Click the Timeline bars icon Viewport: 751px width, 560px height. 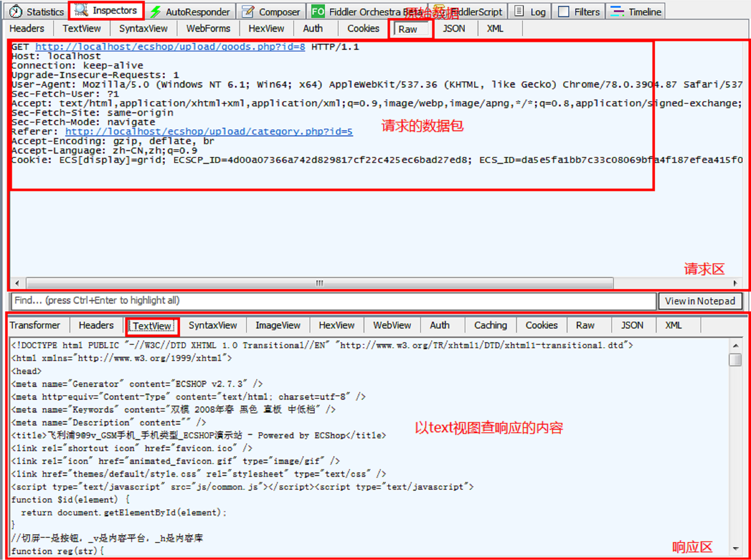(x=617, y=12)
